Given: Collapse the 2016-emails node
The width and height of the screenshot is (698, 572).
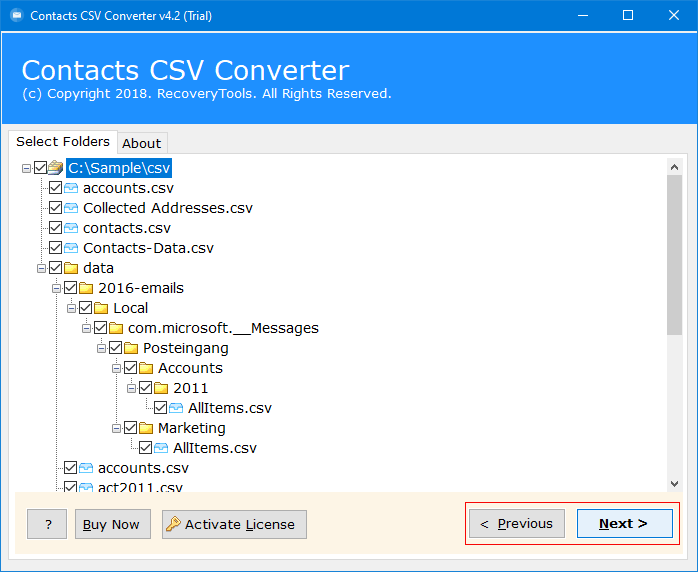Looking at the screenshot, I should pos(57,288).
